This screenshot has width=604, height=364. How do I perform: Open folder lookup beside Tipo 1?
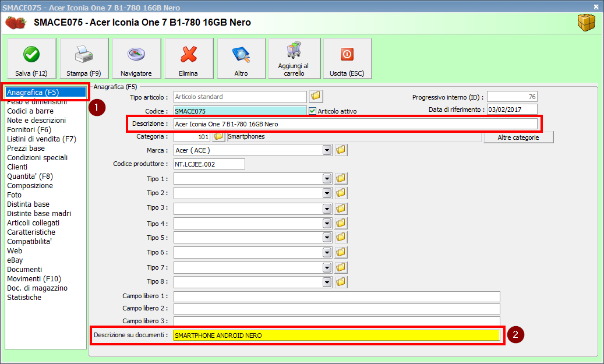tap(341, 178)
